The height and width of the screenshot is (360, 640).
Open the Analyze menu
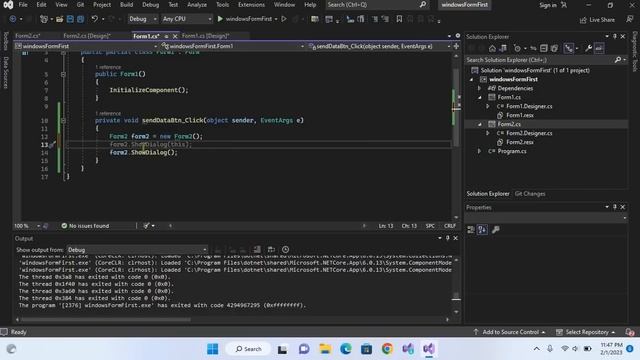click(197, 5)
